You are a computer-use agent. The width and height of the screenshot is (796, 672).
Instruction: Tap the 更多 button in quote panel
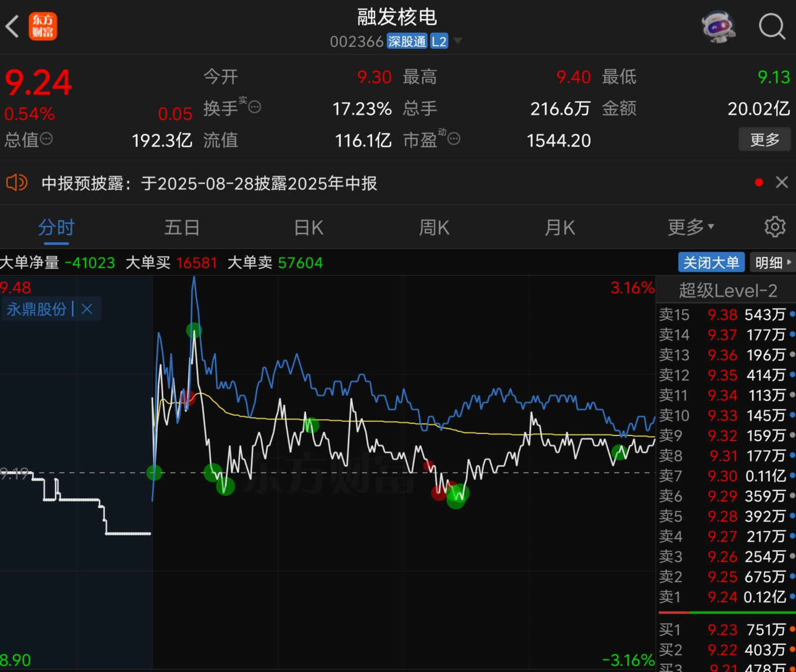point(765,139)
